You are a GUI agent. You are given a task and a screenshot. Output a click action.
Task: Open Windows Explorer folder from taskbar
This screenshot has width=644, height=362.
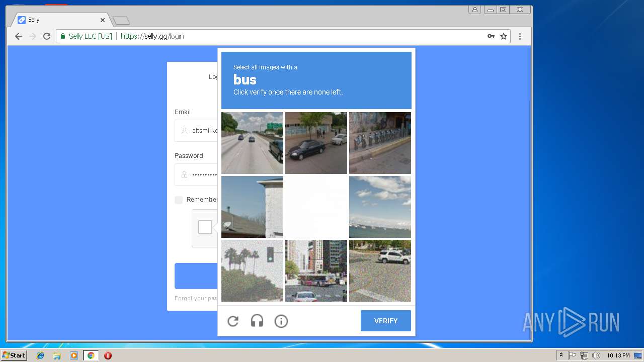[57, 355]
